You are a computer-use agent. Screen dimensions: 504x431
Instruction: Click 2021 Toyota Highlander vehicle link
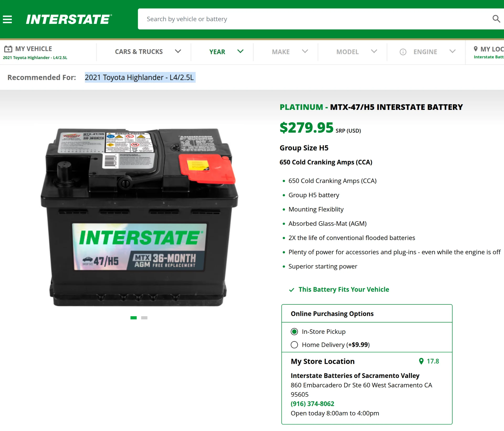35,58
